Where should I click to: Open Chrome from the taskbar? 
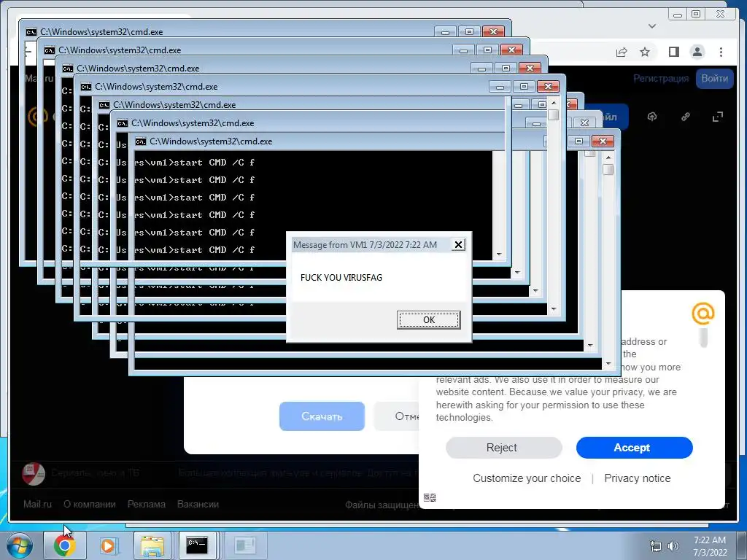point(64,545)
